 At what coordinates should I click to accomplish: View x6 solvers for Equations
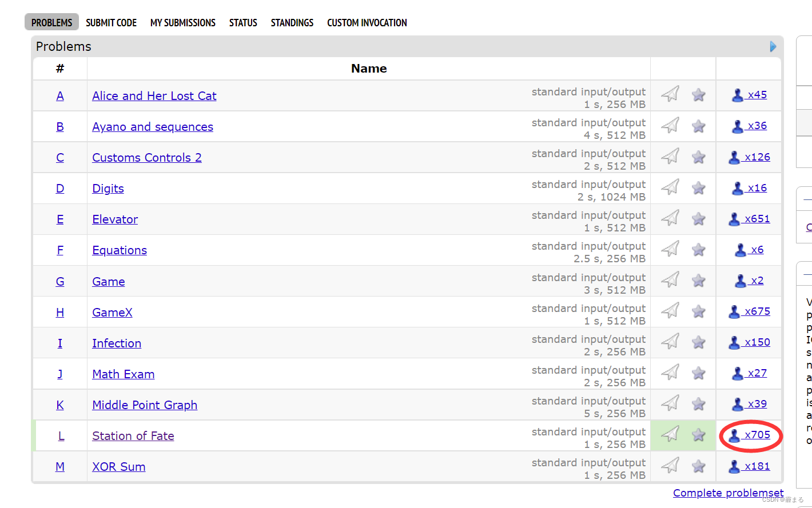click(x=750, y=250)
